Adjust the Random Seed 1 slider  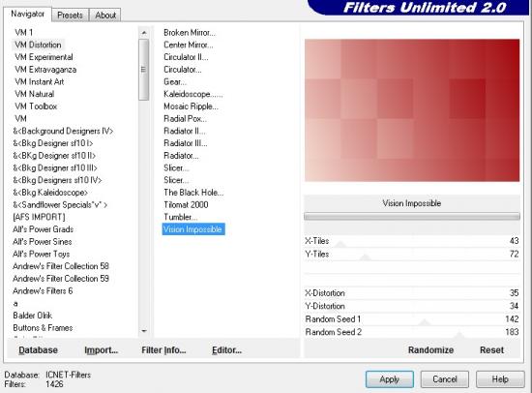411,319
